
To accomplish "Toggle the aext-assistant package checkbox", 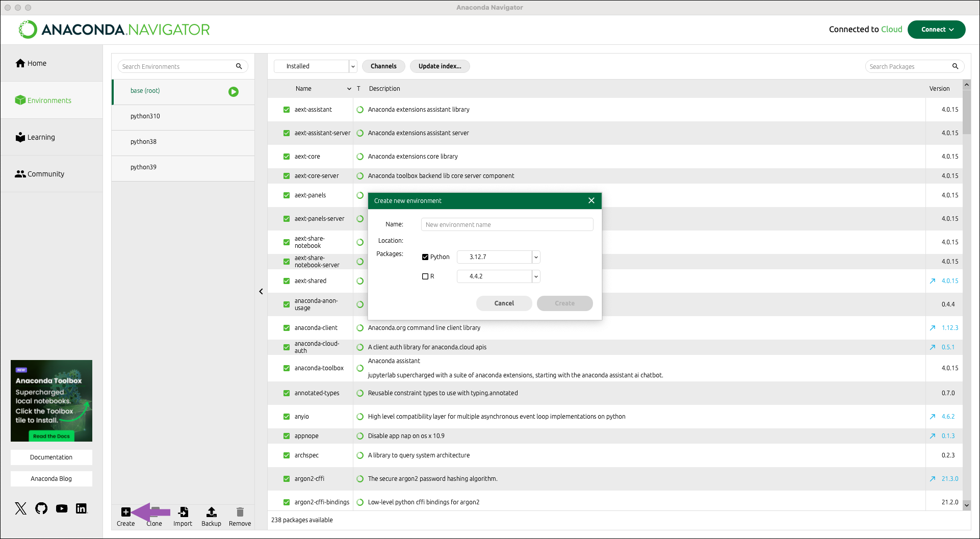I will pos(287,110).
